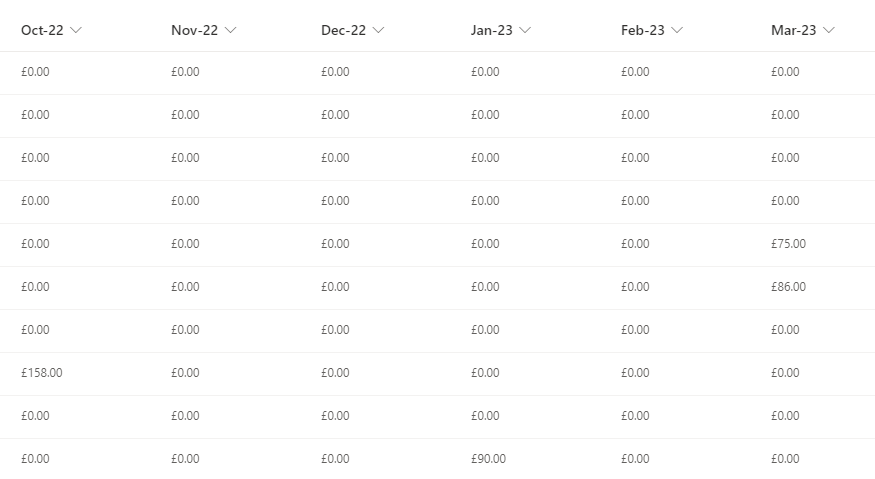Viewport: 875px width, 479px height.
Task: Select the £158.00 cell in Oct-22
Action: [42, 373]
